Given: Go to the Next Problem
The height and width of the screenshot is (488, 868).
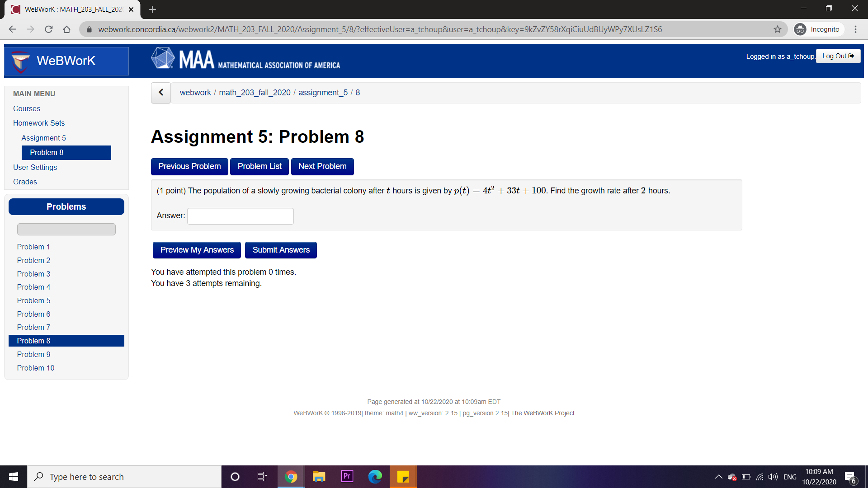Looking at the screenshot, I should click(322, 166).
